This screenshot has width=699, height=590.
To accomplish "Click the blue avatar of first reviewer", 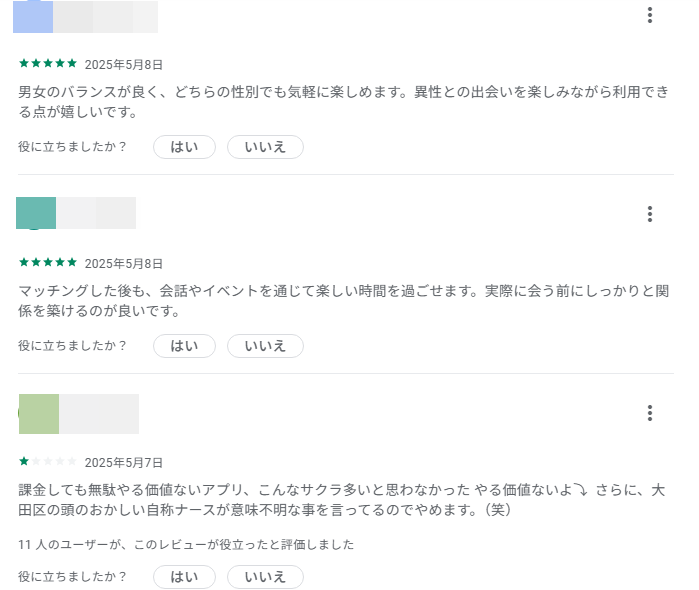I will coord(33,16).
